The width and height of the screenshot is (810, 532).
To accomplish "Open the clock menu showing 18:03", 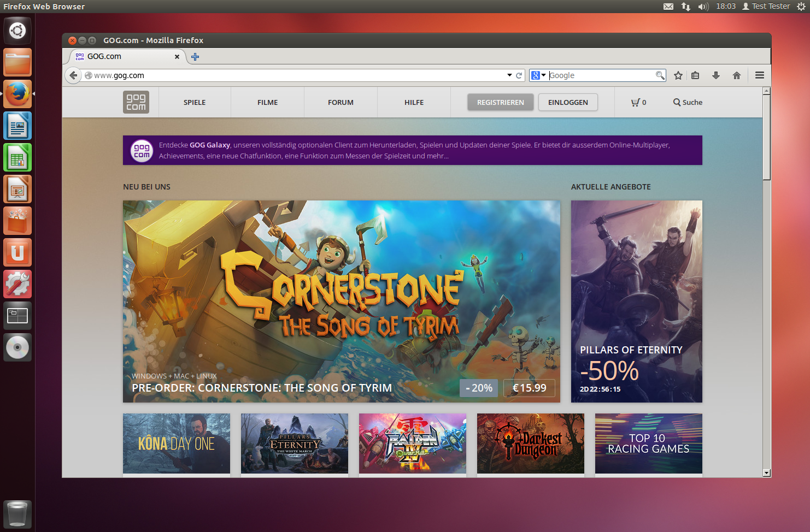I will [726, 7].
